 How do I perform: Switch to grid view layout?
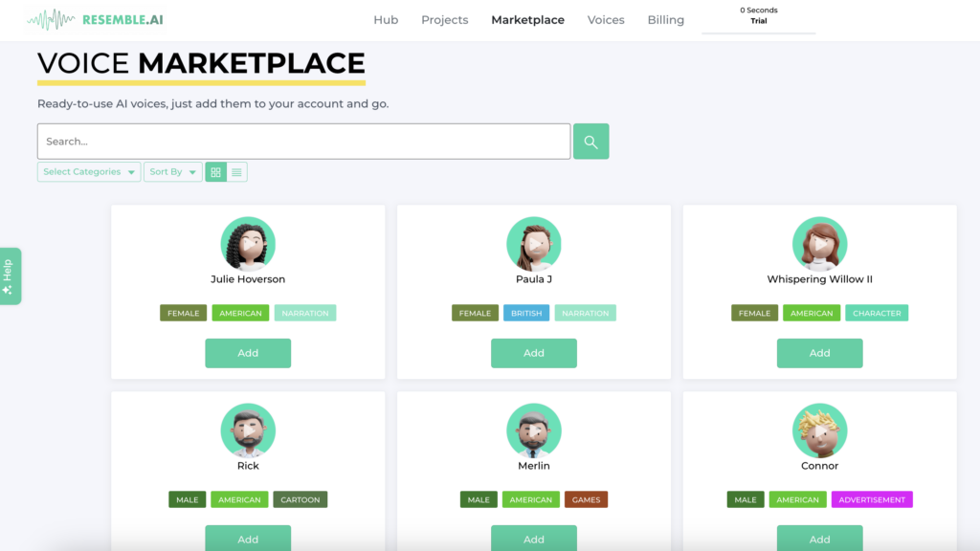tap(215, 172)
